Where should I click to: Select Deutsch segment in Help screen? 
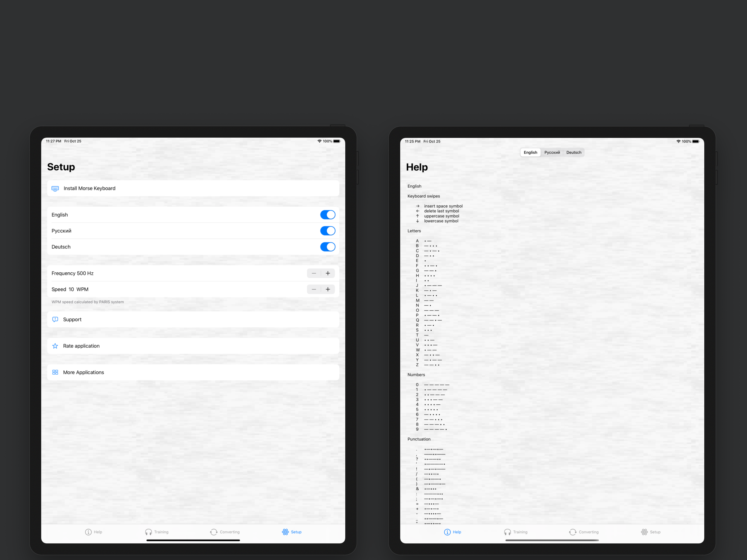coord(574,152)
